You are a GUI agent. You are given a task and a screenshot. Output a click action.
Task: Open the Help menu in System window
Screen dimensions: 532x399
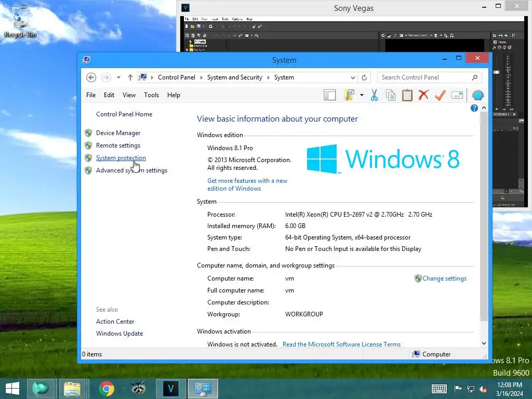click(174, 95)
